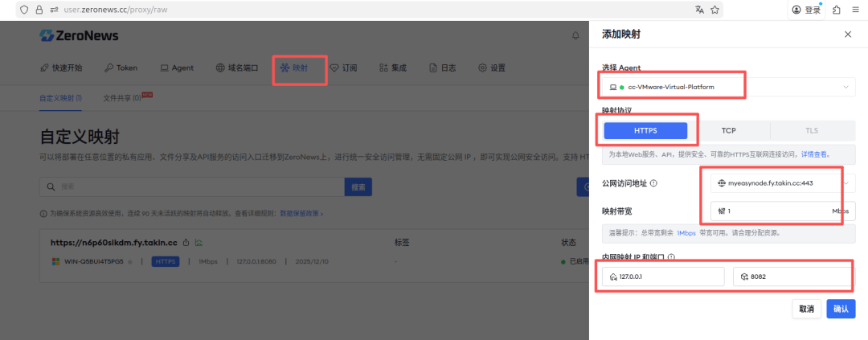The image size is (868, 340).
Task: Select the TCP protocol option
Action: pos(728,131)
